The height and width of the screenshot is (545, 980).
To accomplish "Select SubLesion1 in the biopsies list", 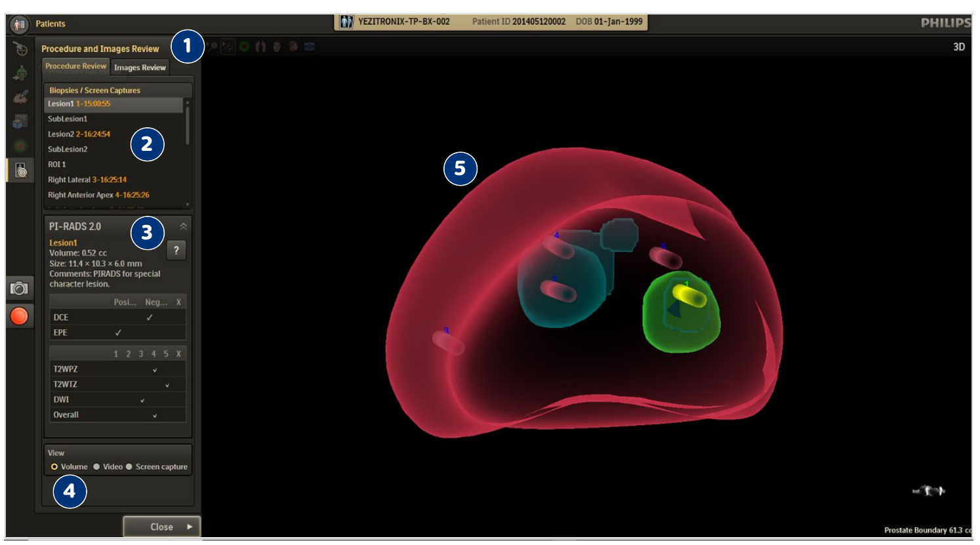I will point(113,119).
